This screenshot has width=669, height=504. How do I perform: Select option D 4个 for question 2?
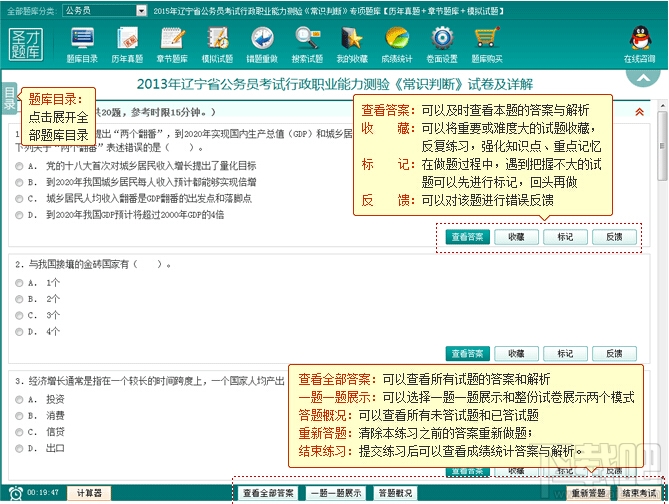coord(19,332)
